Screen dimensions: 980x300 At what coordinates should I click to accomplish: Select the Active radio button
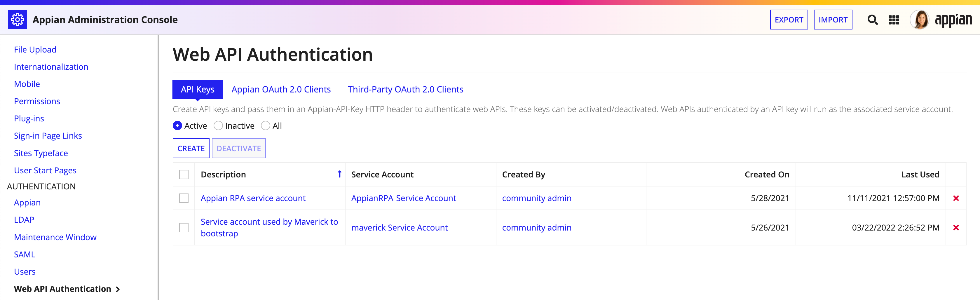point(177,125)
